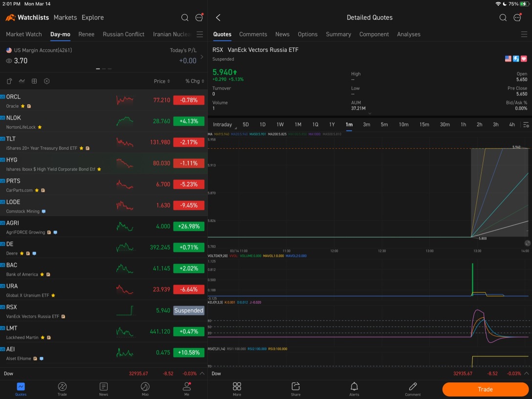Viewport: 532px width, 399px height.
Task: Switch to the Options tab for RSX
Action: click(308, 34)
